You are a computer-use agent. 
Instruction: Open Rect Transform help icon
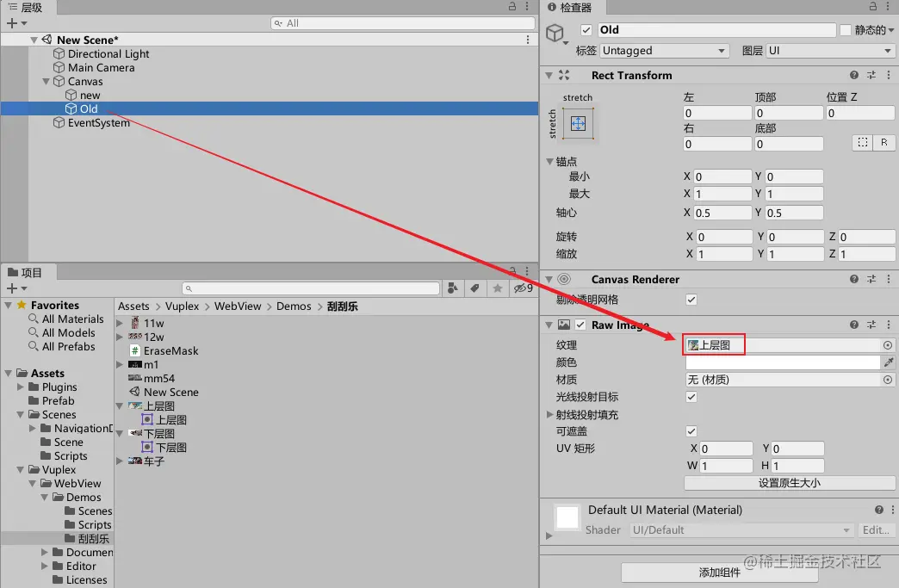[854, 75]
